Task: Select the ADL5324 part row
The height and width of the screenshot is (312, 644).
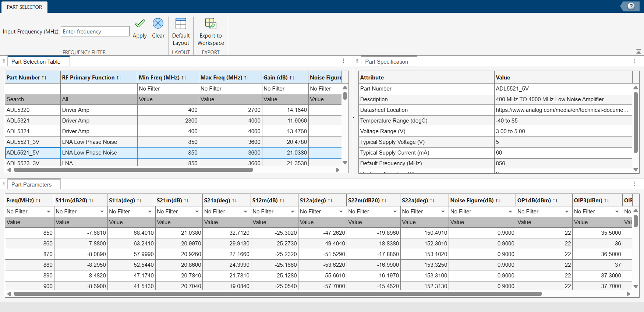Action: coord(173,131)
